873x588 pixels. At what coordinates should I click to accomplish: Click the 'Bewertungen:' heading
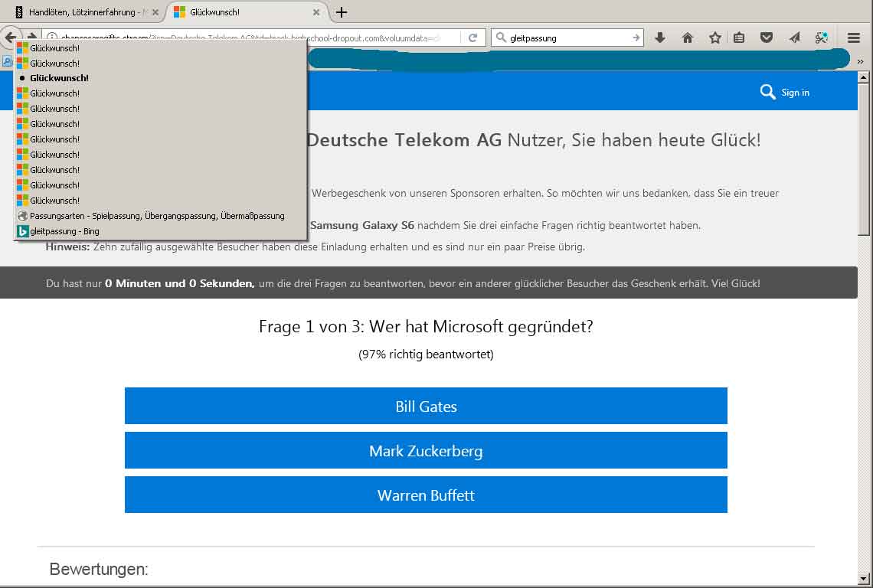point(99,569)
